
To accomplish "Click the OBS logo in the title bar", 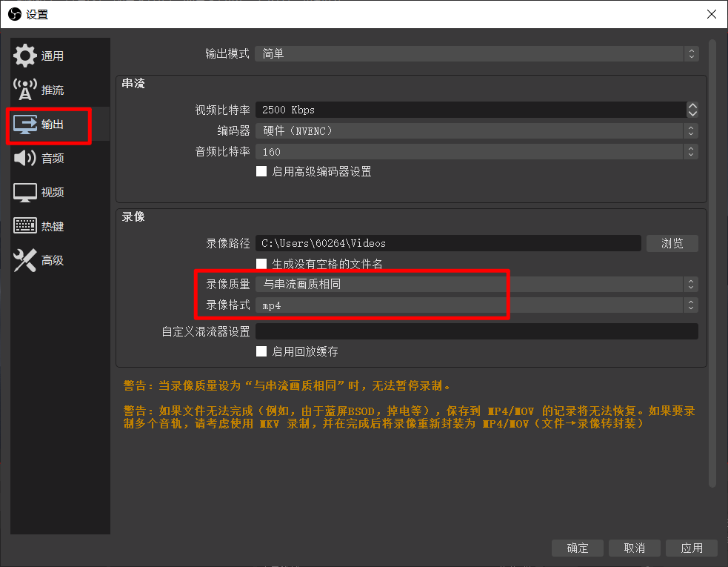I will [14, 14].
